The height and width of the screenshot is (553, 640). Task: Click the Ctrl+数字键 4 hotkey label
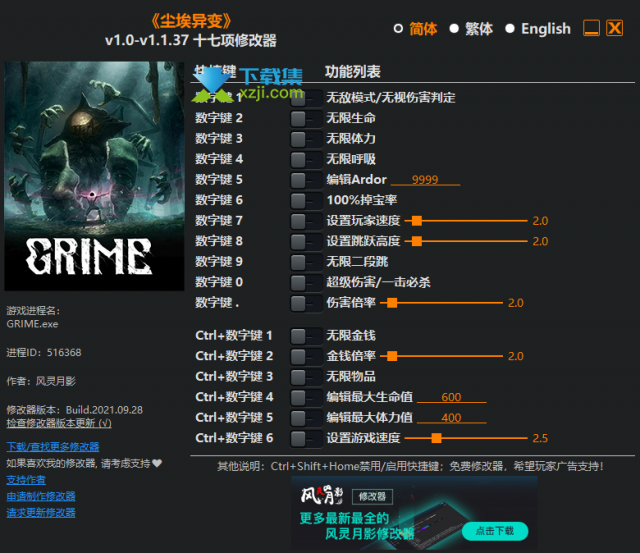point(234,397)
